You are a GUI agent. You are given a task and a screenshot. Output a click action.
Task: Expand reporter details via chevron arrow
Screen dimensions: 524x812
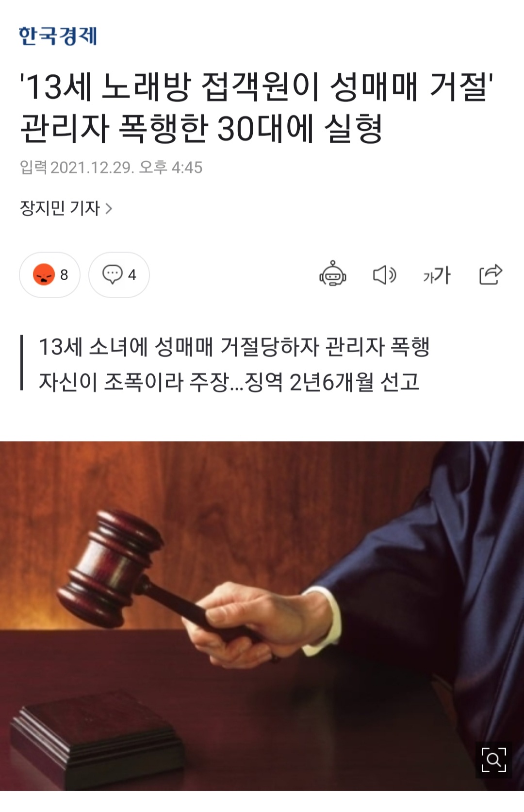(109, 209)
